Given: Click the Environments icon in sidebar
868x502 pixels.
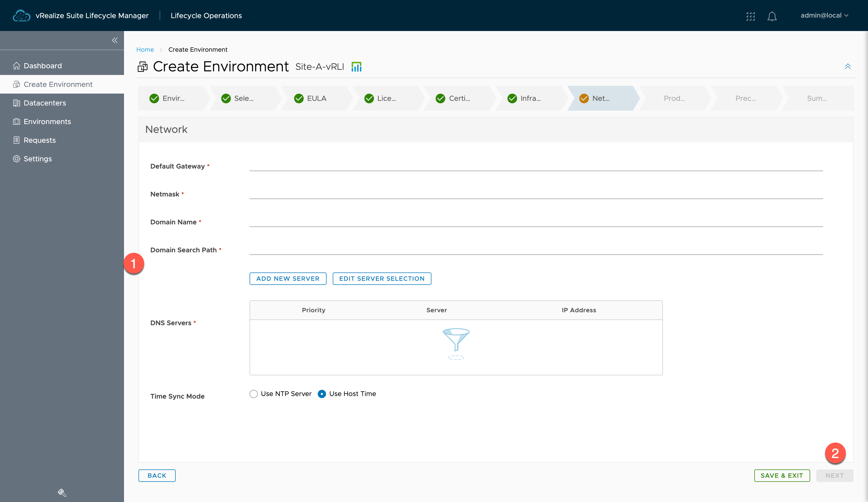Looking at the screenshot, I should (x=16, y=121).
